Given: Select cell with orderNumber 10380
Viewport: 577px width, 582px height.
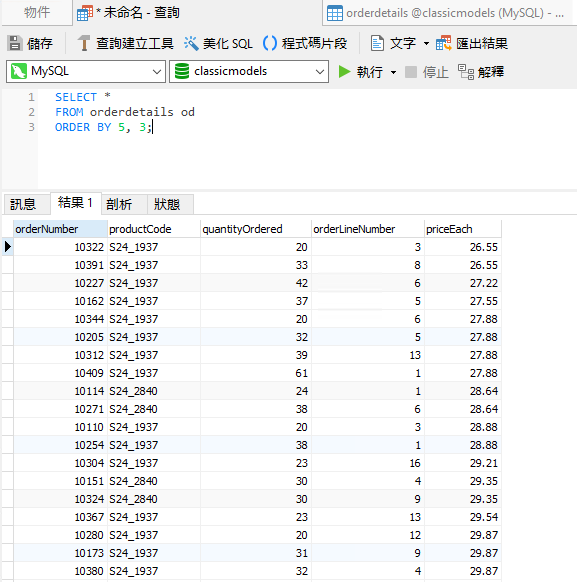Looking at the screenshot, I should click(60, 571).
